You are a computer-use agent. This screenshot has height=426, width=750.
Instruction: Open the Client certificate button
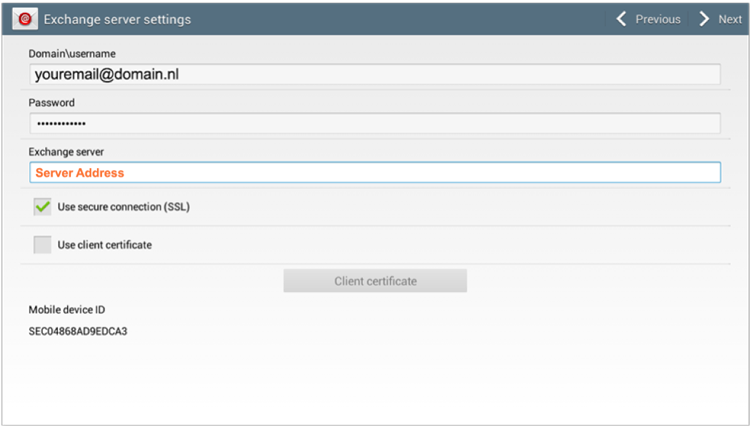[x=375, y=281]
